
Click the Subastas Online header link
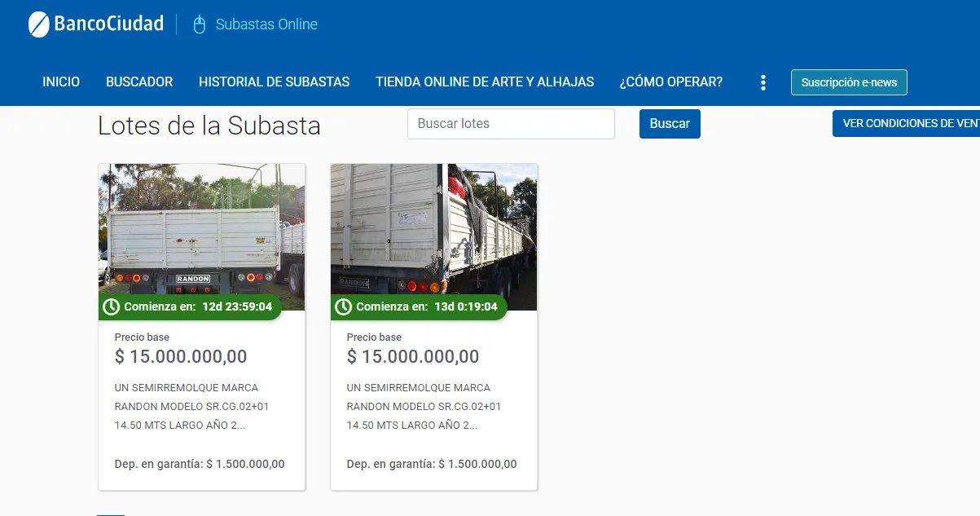pos(266,24)
